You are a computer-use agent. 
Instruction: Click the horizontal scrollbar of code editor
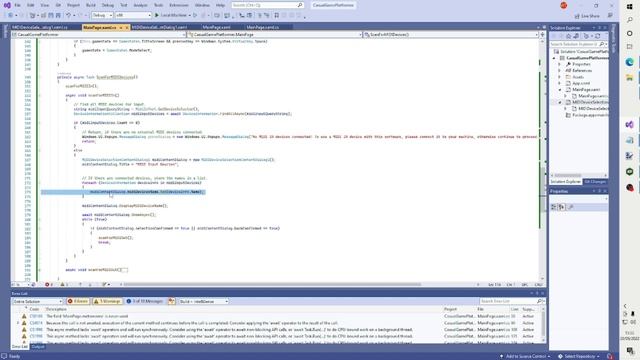coord(272,284)
